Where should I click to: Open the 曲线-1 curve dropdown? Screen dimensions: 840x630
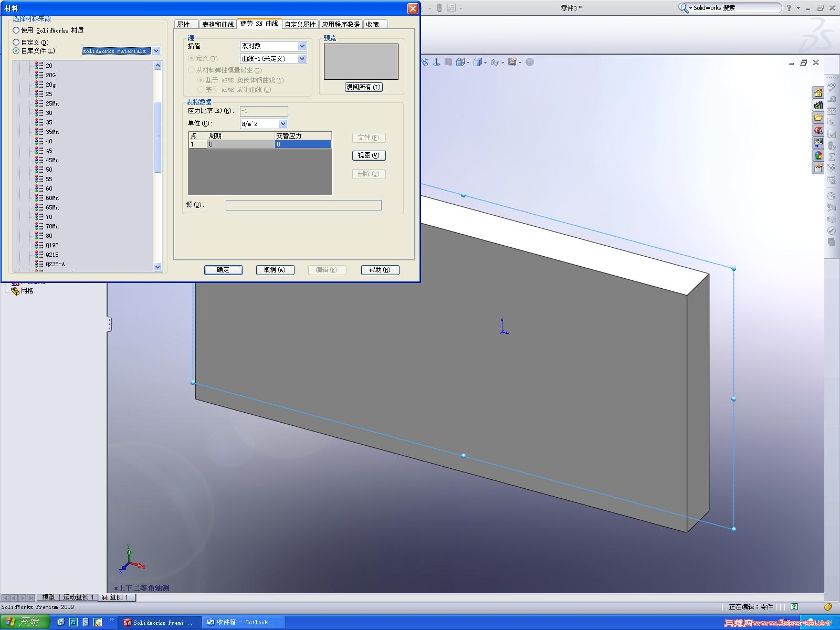(x=302, y=59)
